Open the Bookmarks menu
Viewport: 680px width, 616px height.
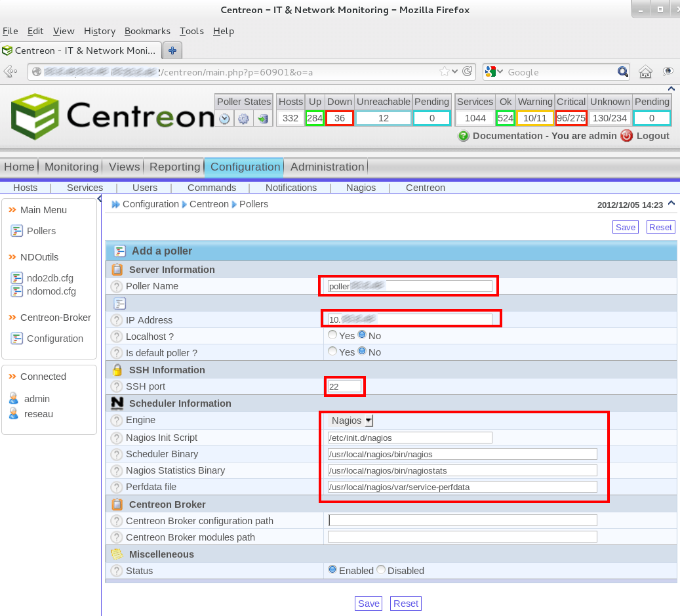coord(147,31)
